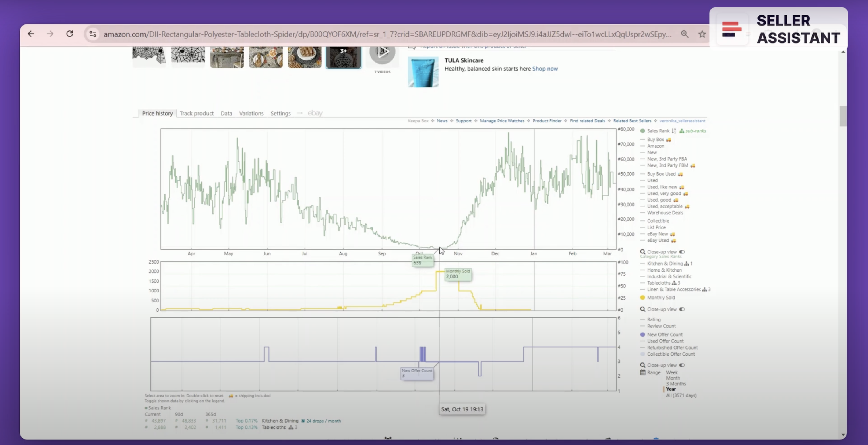
Task: Click the browser back arrow
Action: 31,34
